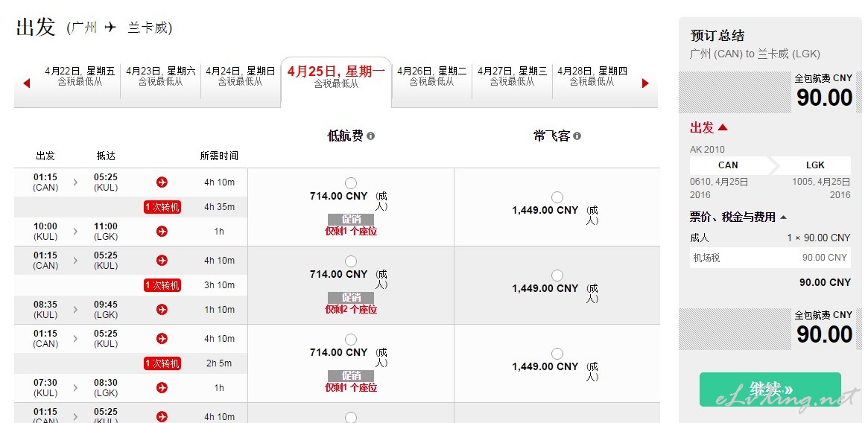This screenshot has height=423, width=868.
Task: Click the previous dates red left arrow
Action: point(26,83)
